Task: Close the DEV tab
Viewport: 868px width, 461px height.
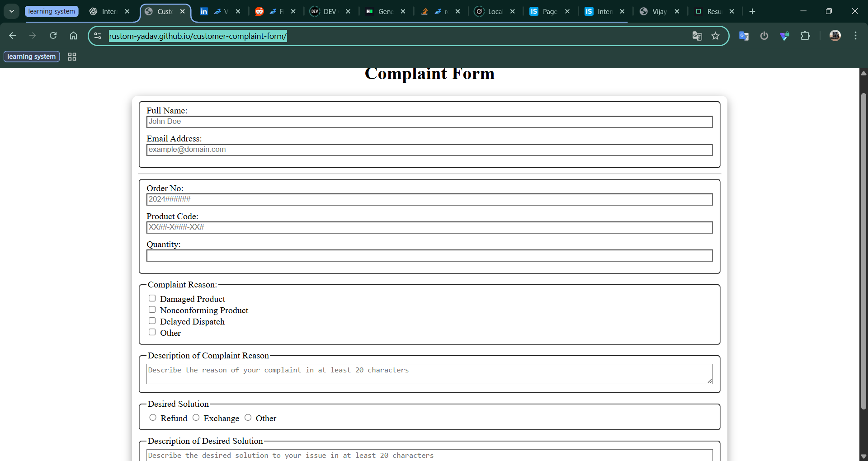Action: (x=348, y=11)
